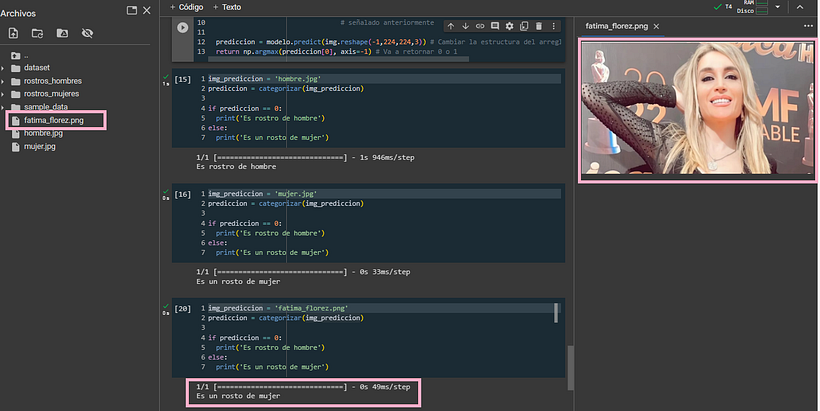
Task: Open the RAM and Disco runtime dropdown
Action: tap(775, 7)
